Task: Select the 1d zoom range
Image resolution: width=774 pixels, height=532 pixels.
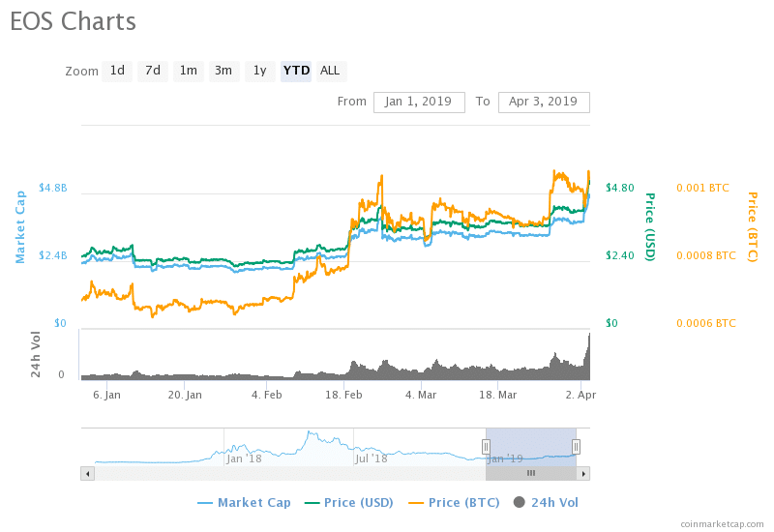Action: (x=117, y=71)
